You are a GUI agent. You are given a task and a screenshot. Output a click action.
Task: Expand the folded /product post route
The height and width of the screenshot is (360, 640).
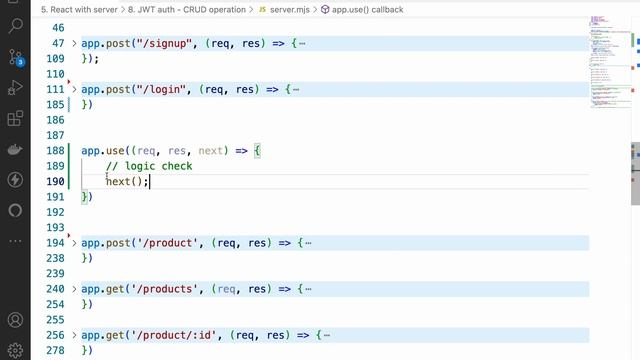click(x=74, y=243)
